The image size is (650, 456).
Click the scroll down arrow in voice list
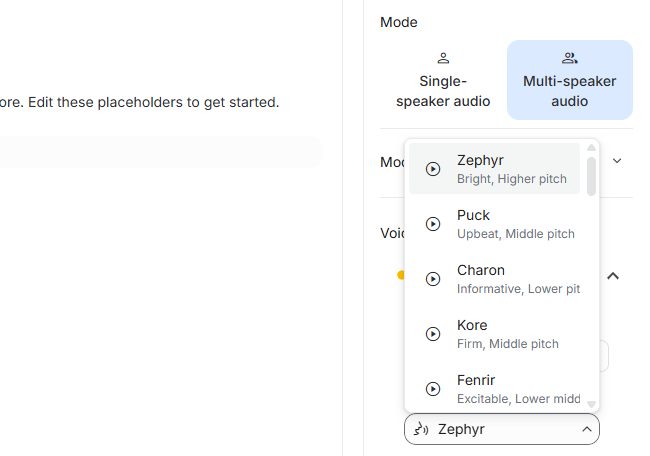pos(591,405)
